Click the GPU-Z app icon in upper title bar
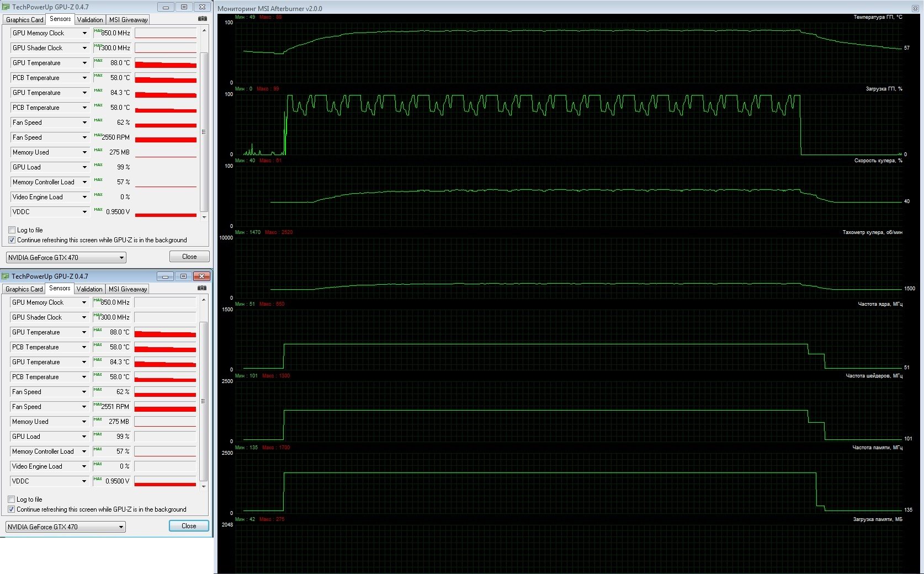 click(x=6, y=7)
